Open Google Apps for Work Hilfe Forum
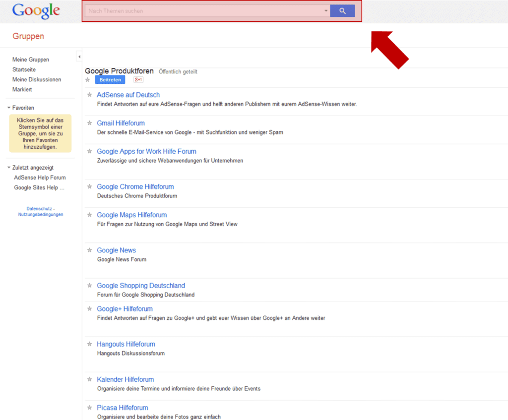Image resolution: width=508 pixels, height=420 pixels. pyautogui.click(x=147, y=151)
